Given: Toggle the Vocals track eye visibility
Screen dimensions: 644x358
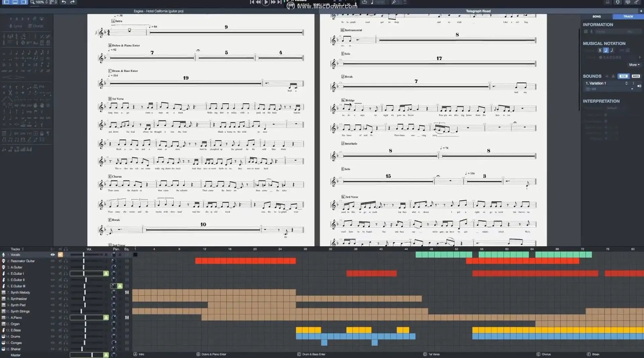Looking at the screenshot, I should [52, 255].
